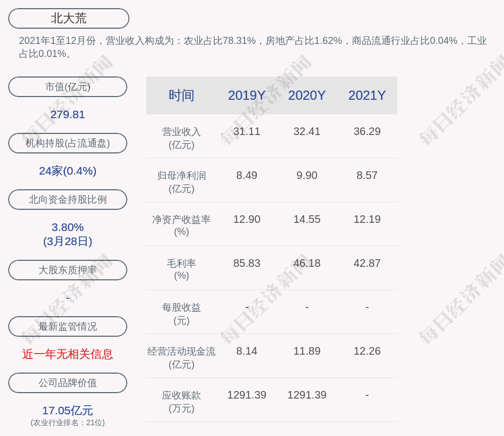Click ROE value 12.90
Viewport: 504px width, 436px height.
[247, 219]
